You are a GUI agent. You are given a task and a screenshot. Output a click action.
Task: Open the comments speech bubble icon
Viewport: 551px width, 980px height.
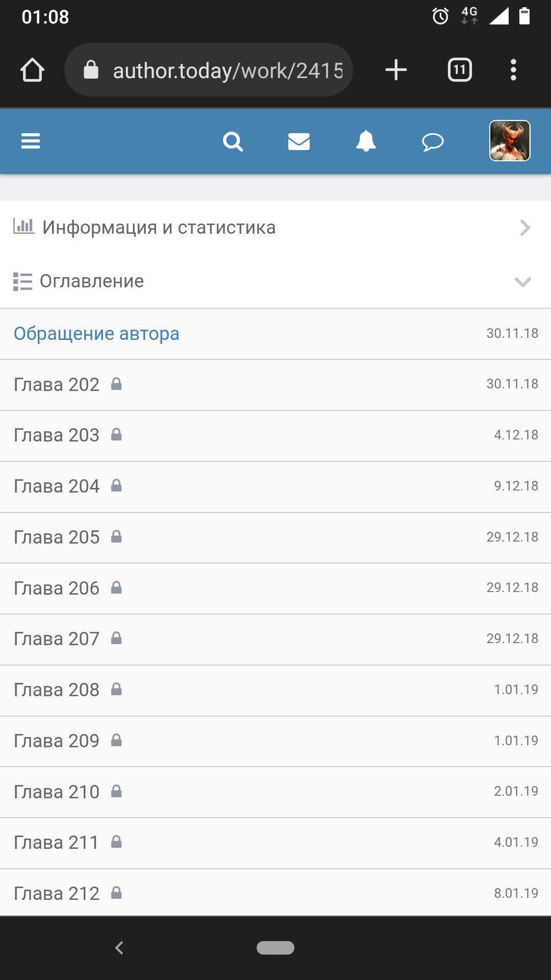tap(433, 141)
